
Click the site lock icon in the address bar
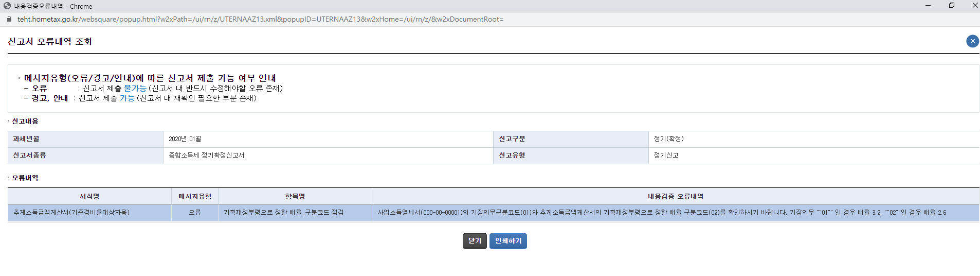tap(9, 19)
